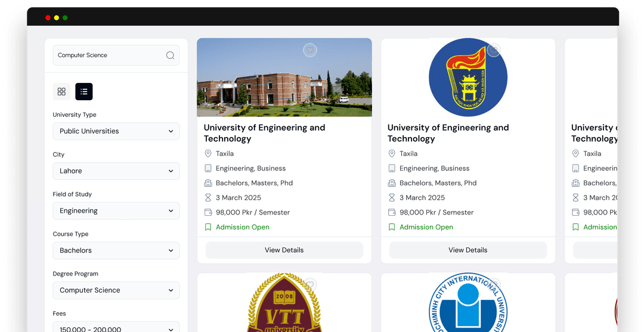Click the hourglass deadline icon on first card
Image resolution: width=644 pixels, height=332 pixels.
[x=208, y=198]
